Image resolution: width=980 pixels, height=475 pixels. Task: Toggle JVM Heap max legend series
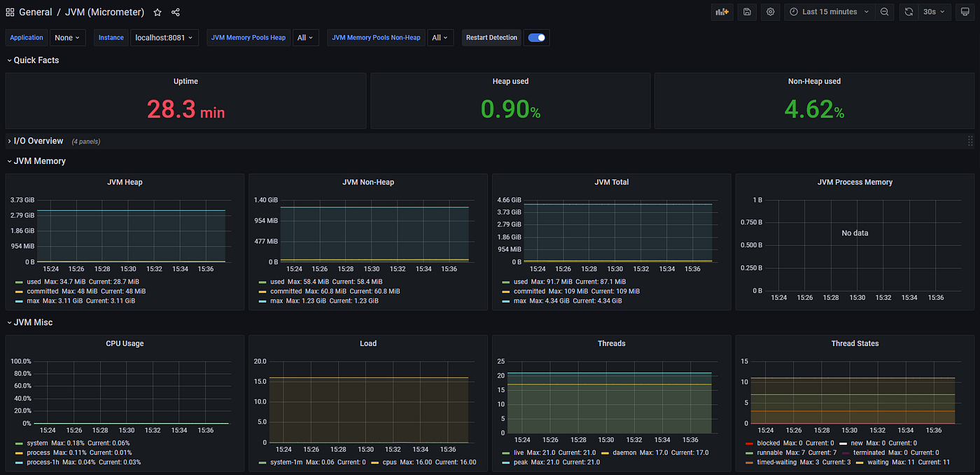[x=34, y=301]
